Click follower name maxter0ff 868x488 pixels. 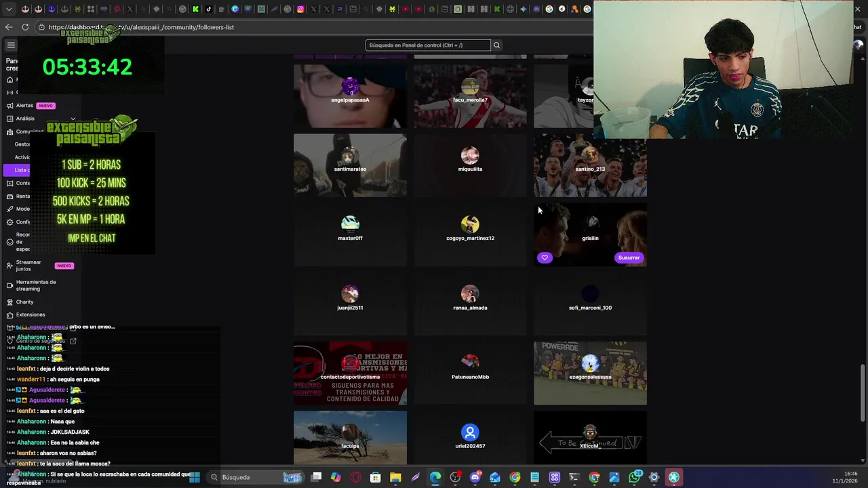click(x=350, y=239)
